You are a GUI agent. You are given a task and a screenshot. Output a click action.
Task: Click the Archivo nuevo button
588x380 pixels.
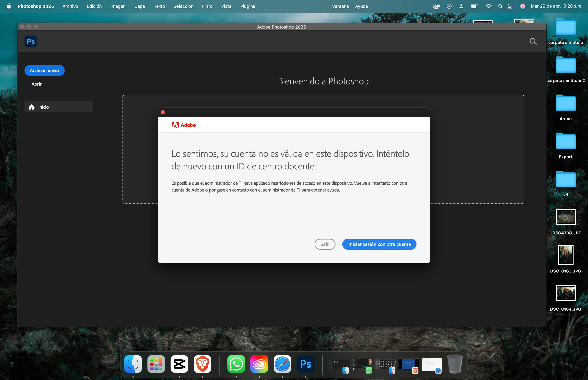point(44,71)
